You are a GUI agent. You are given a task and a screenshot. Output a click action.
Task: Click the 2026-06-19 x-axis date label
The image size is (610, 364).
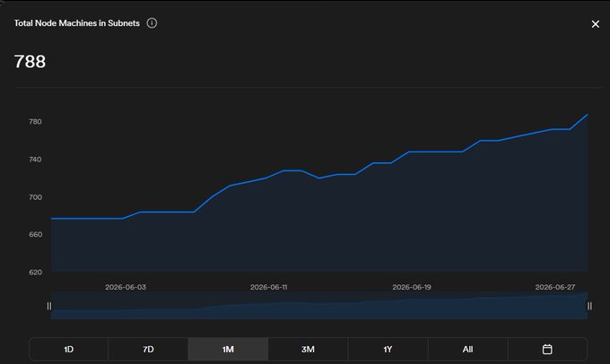412,287
